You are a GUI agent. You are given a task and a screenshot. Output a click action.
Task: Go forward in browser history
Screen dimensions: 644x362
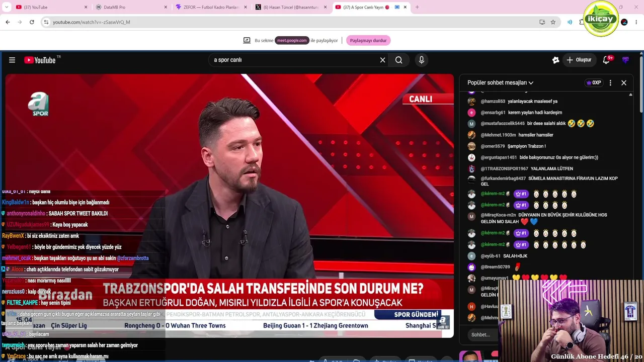20,22
